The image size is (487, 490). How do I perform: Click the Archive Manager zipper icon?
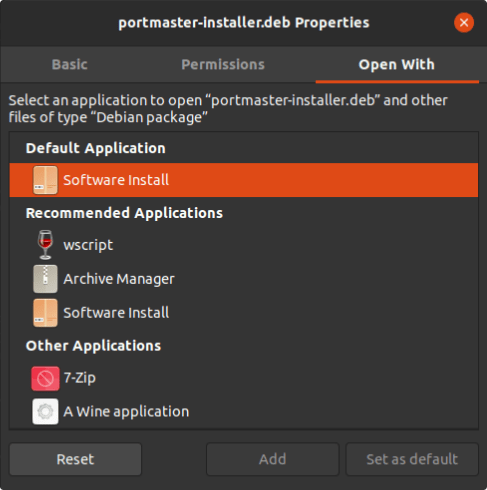(45, 279)
